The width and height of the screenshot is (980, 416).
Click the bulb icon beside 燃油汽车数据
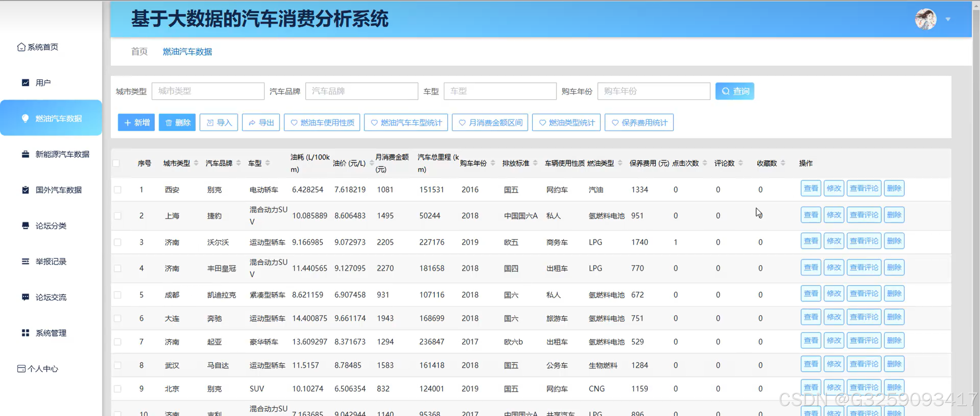(x=25, y=118)
